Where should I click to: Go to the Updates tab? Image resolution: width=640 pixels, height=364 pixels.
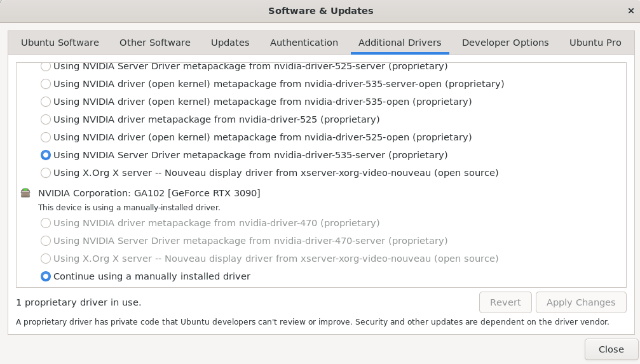[230, 43]
